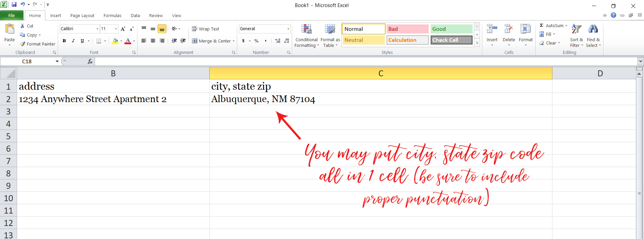This screenshot has height=239, width=644.
Task: Open the Font dialog launcher
Action: pyautogui.click(x=134, y=53)
